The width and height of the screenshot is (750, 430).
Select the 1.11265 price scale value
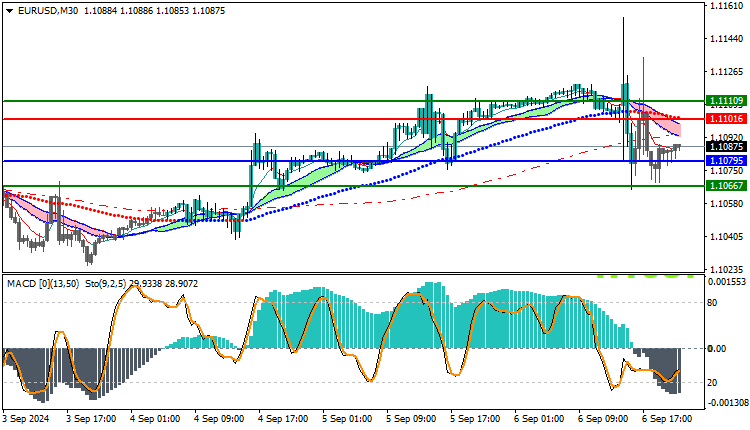pyautogui.click(x=727, y=72)
